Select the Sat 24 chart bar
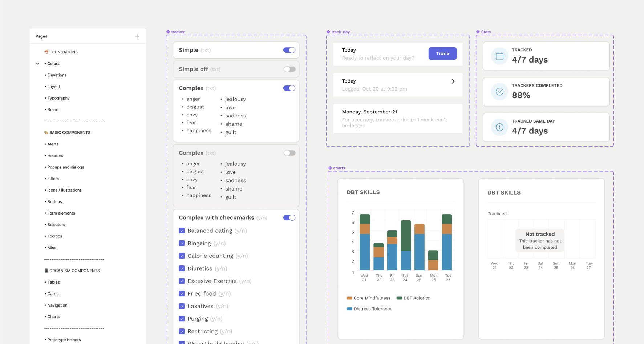 coord(406,245)
